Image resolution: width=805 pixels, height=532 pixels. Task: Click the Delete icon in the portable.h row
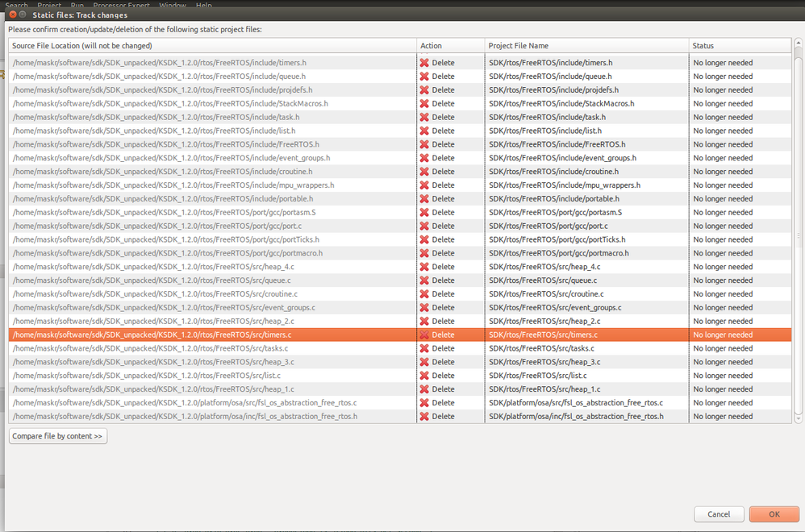424,198
